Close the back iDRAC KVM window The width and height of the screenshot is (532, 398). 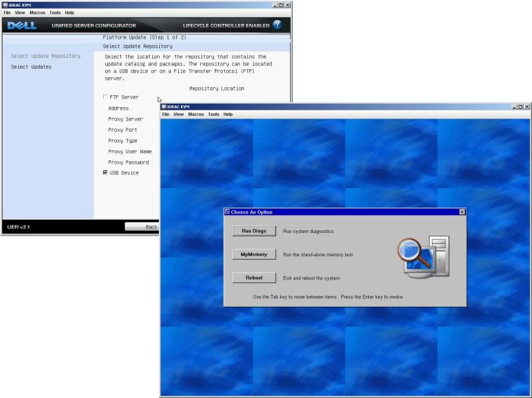(x=287, y=5)
